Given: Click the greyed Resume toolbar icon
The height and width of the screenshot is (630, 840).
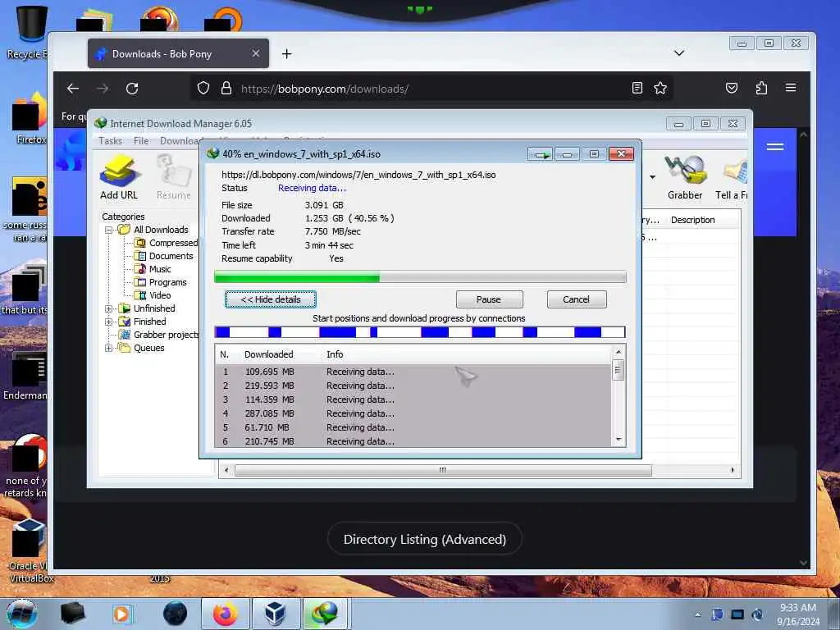Looking at the screenshot, I should (174, 177).
